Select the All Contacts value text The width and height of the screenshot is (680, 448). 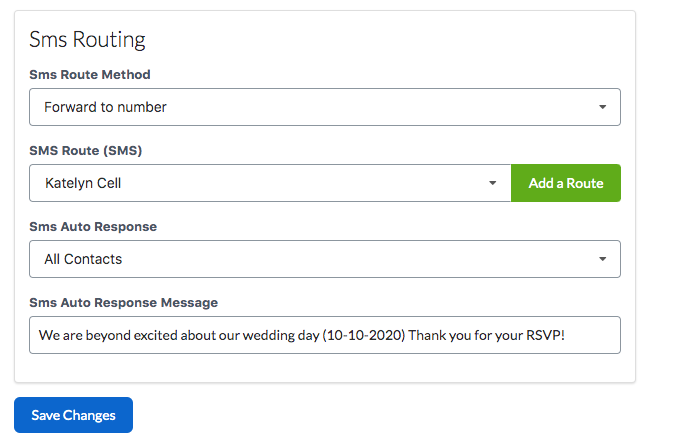tap(83, 259)
